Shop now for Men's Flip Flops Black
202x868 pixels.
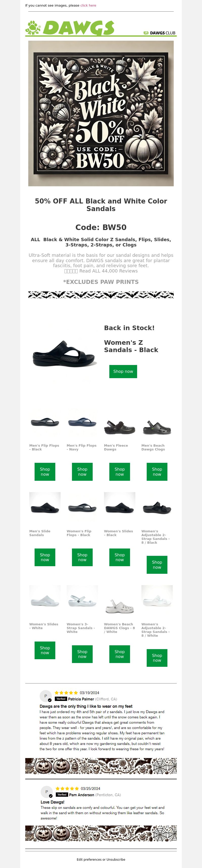45,472
